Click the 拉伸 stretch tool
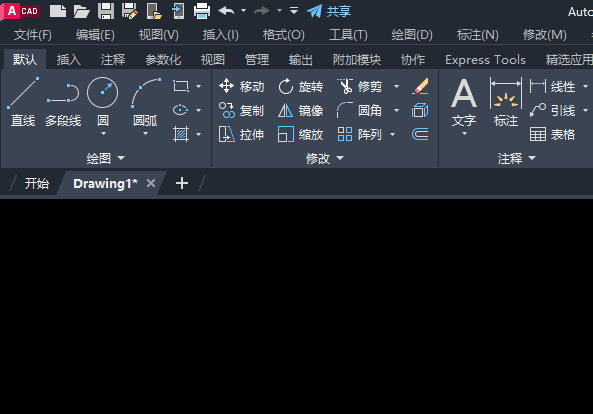The height and width of the screenshot is (414, 593). 242,134
